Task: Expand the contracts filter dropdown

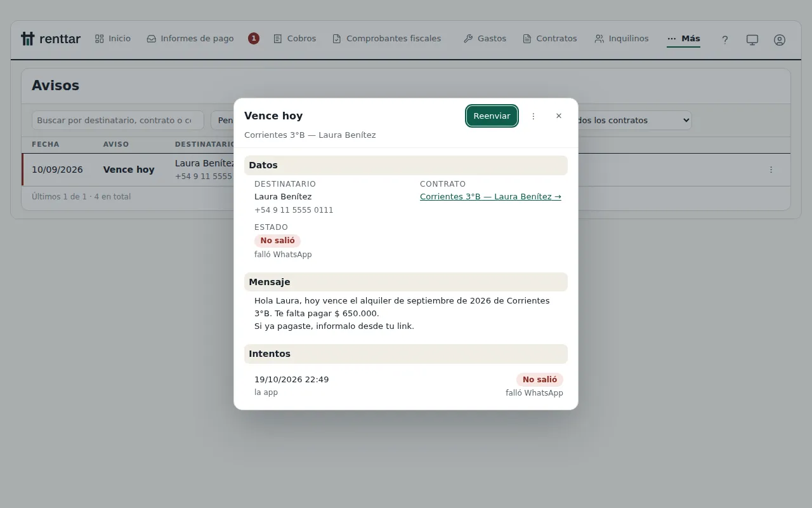Action: [634, 120]
